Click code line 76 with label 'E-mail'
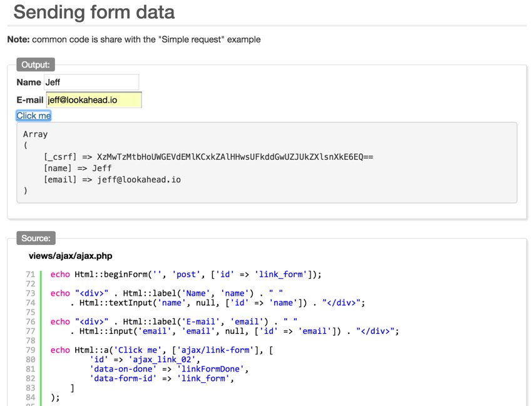The image size is (532, 406). [x=174, y=321]
